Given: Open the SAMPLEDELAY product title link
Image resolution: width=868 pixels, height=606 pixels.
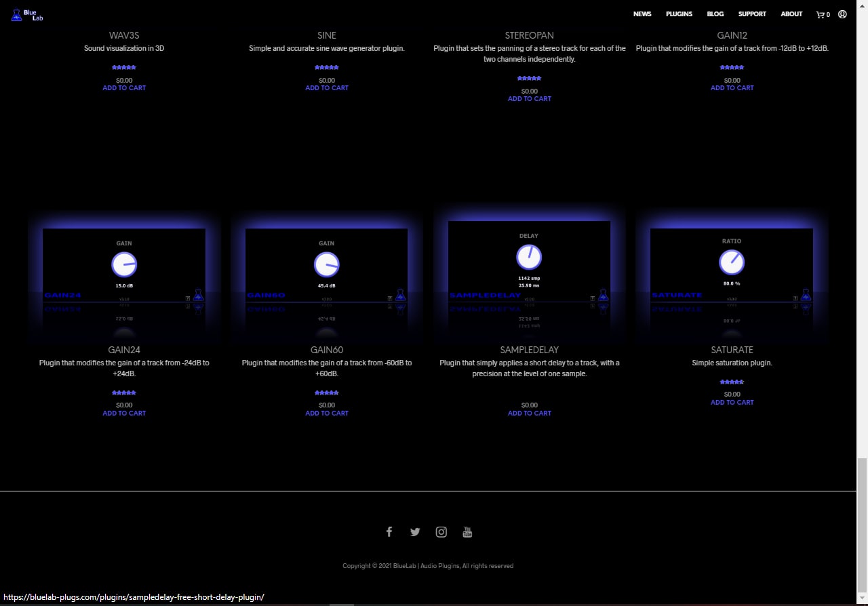Looking at the screenshot, I should click(530, 350).
